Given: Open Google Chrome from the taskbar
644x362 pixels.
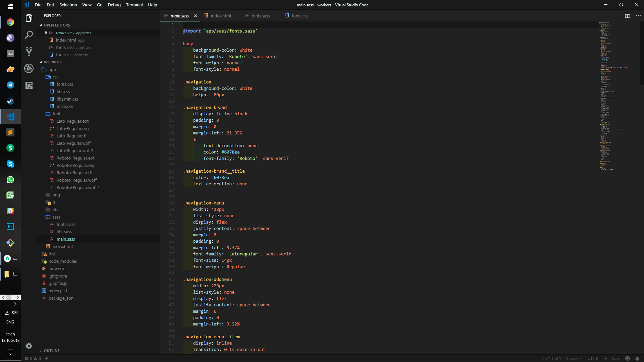Looking at the screenshot, I should pyautogui.click(x=10, y=22).
